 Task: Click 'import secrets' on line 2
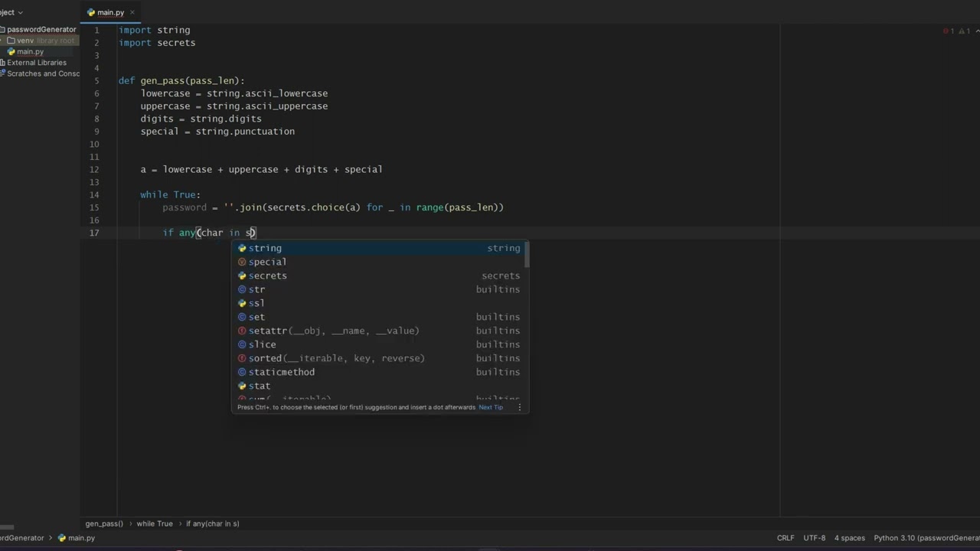coord(157,43)
